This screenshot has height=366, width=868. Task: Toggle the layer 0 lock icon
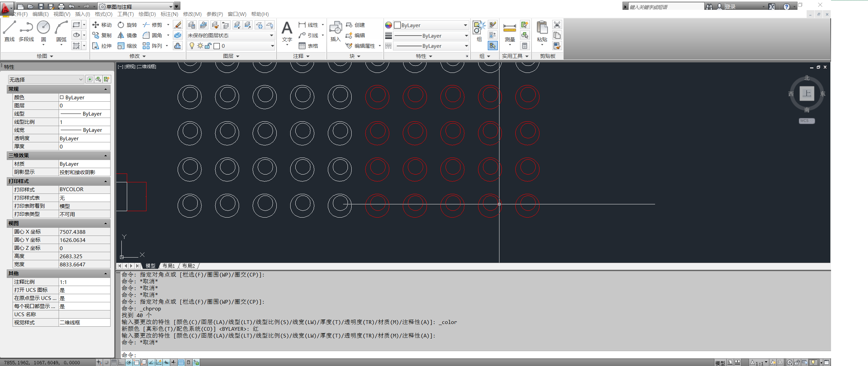(208, 46)
